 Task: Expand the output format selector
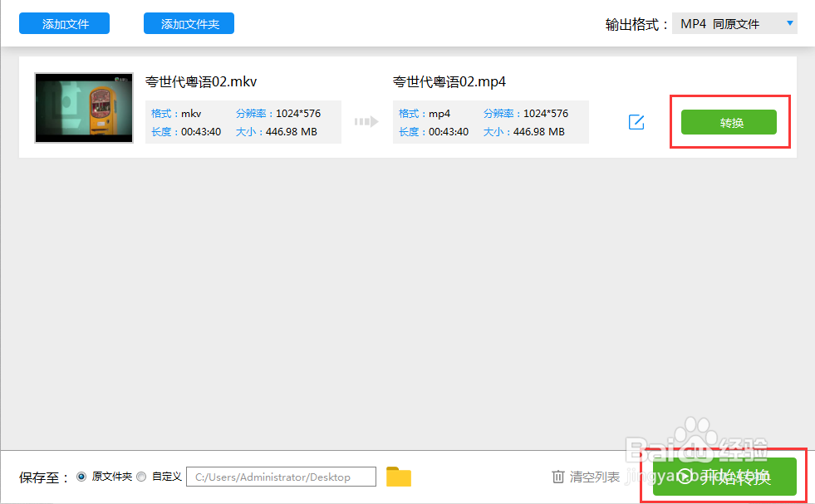(734, 23)
